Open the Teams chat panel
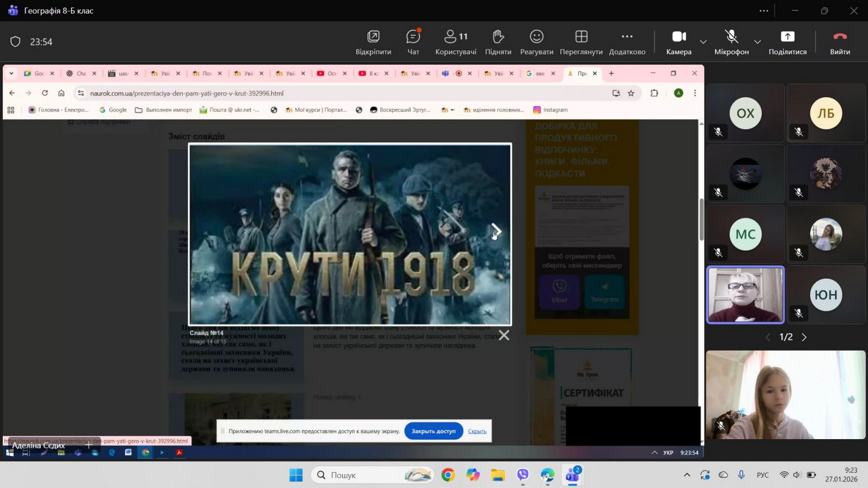The width and height of the screenshot is (868, 488). [413, 42]
